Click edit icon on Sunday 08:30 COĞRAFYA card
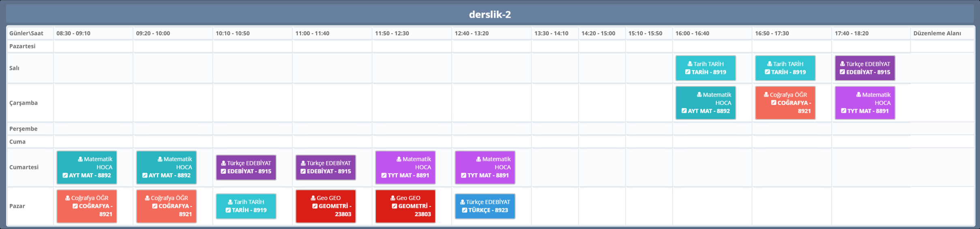980x229 pixels. (x=75, y=206)
